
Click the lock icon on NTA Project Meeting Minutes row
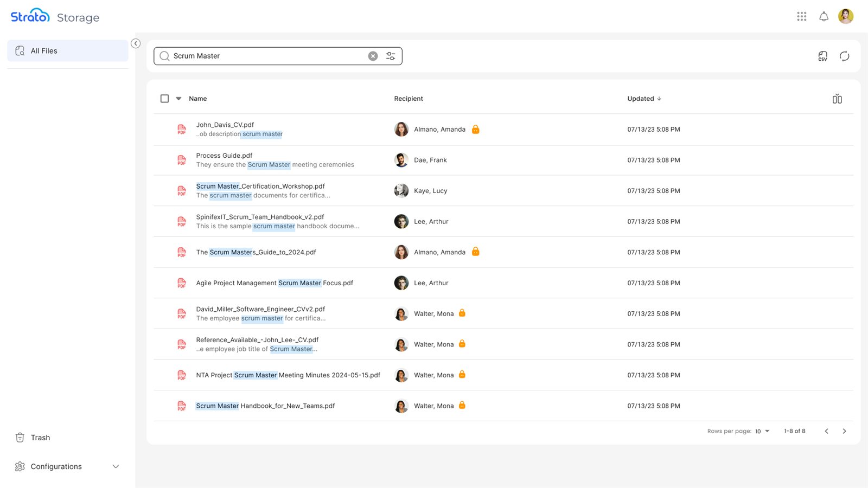pos(462,374)
